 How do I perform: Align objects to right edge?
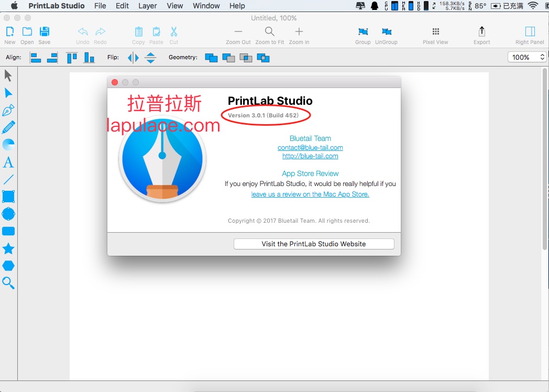[x=52, y=58]
